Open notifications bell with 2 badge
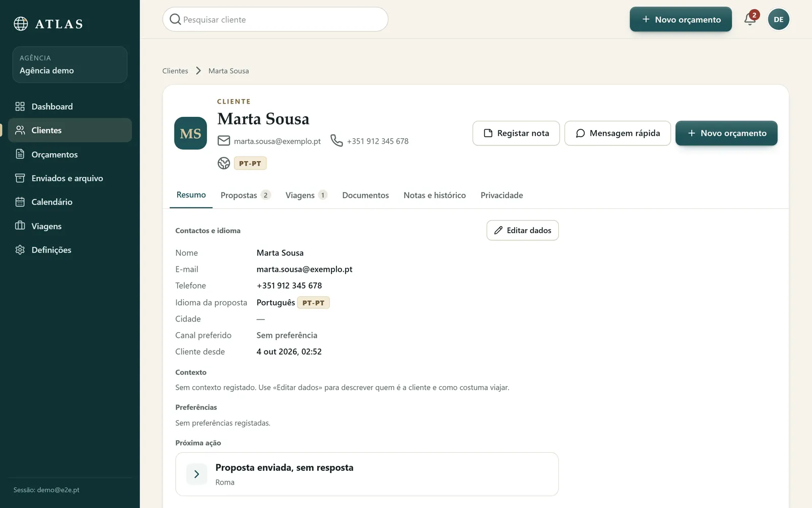Viewport: 812px width, 508px height. 750,19
